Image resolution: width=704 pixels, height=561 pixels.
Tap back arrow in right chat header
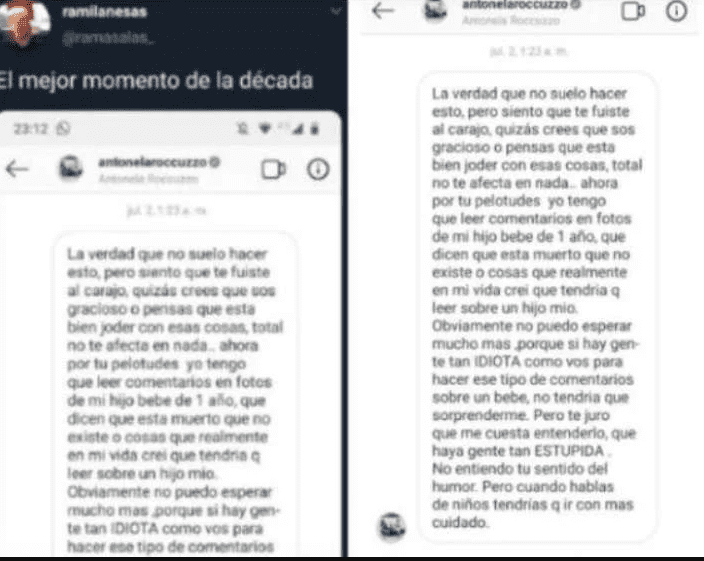(x=383, y=10)
